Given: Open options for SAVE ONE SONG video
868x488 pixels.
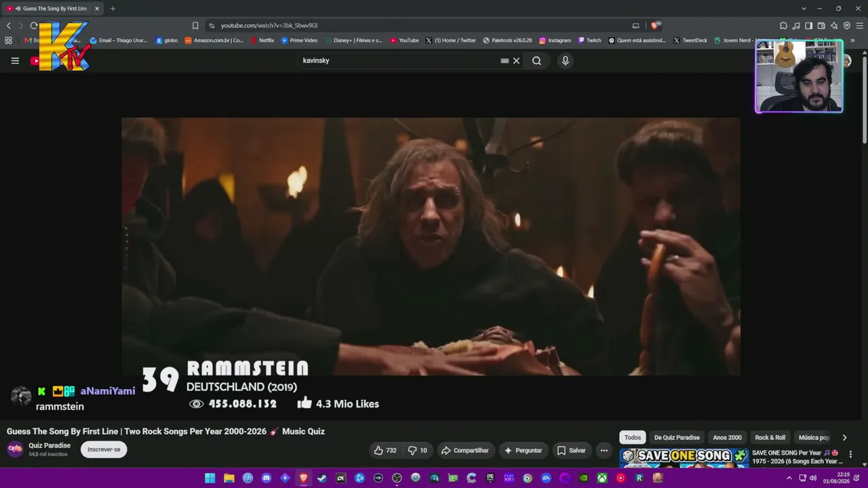Looking at the screenshot, I should [x=850, y=455].
